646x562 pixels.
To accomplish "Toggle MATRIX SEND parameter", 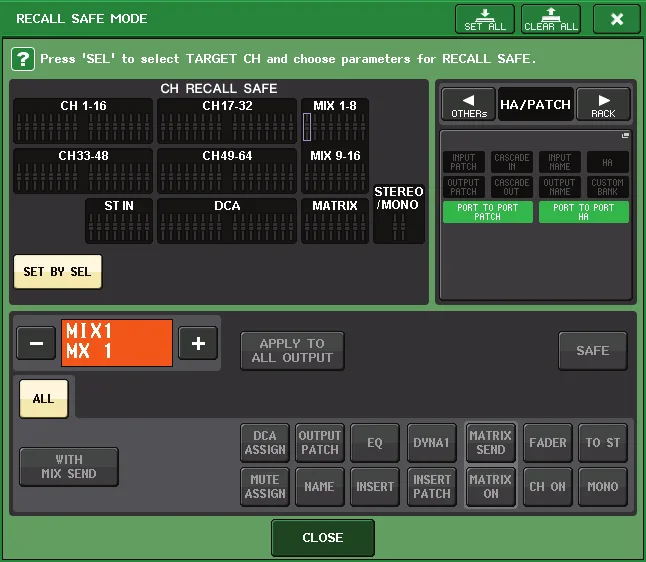I will (x=491, y=443).
